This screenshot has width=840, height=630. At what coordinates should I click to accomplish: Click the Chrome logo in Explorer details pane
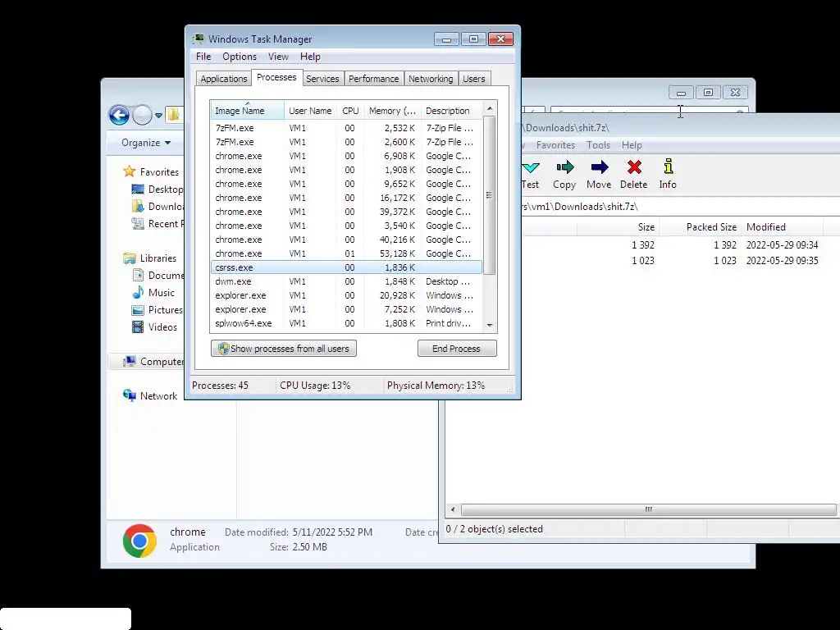point(139,541)
